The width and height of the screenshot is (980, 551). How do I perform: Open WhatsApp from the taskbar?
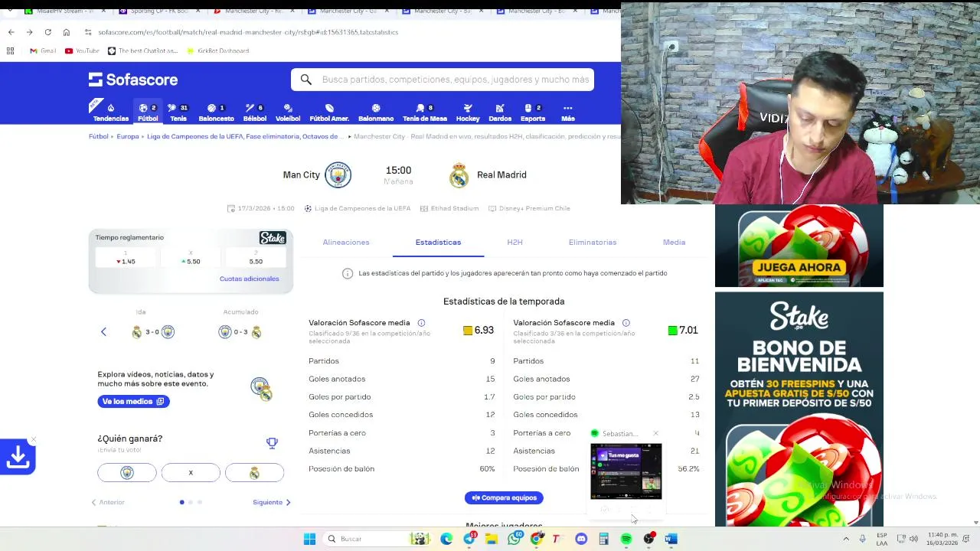pyautogui.click(x=514, y=539)
